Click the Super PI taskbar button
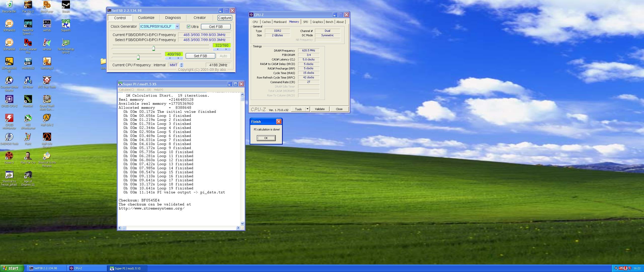Screen dimensions: 644x272 [127, 268]
